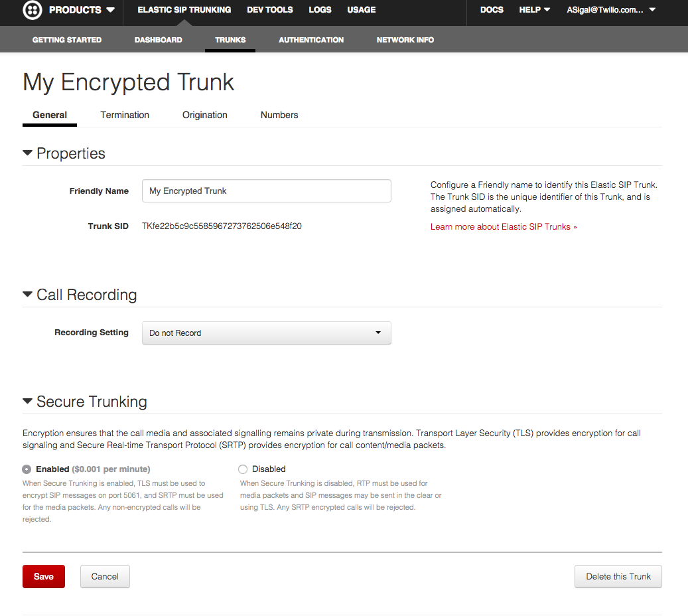Open the Docs link

(x=492, y=10)
